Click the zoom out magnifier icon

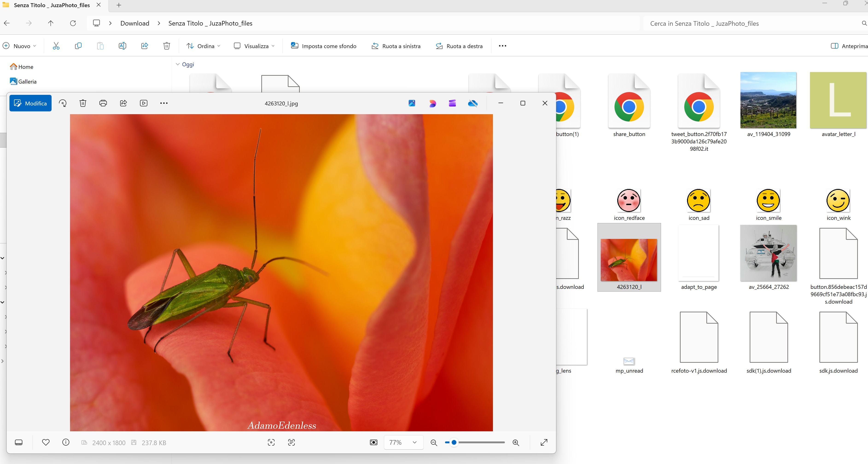pos(434,442)
